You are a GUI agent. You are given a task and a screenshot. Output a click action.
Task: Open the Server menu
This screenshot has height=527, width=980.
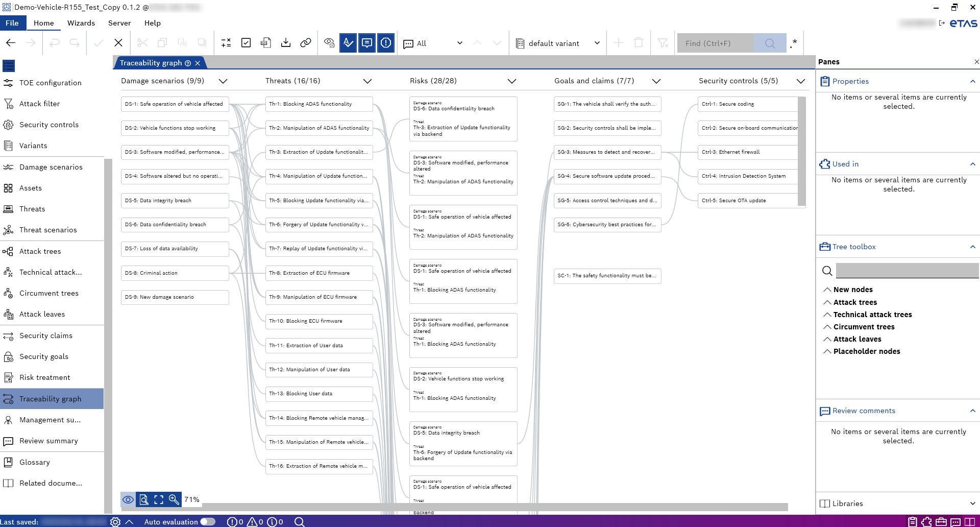pos(119,23)
